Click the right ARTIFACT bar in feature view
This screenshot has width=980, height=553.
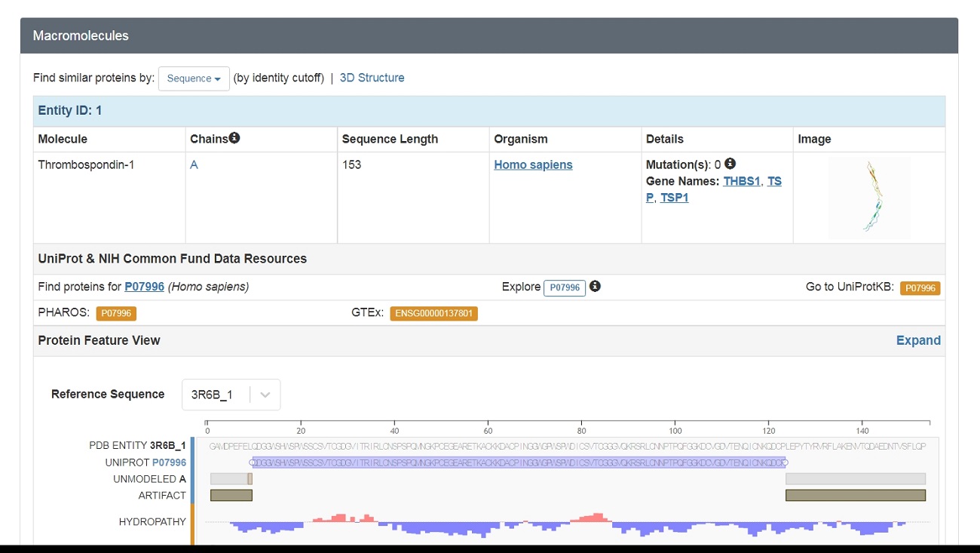(855, 495)
